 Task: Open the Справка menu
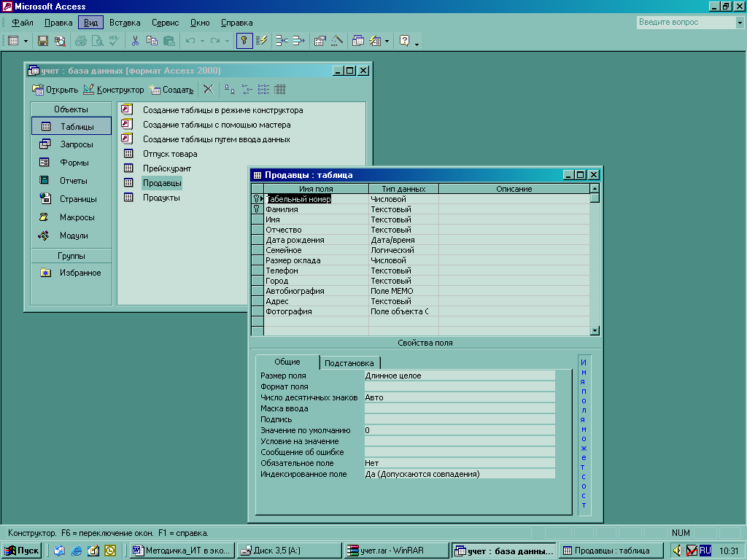tap(237, 23)
